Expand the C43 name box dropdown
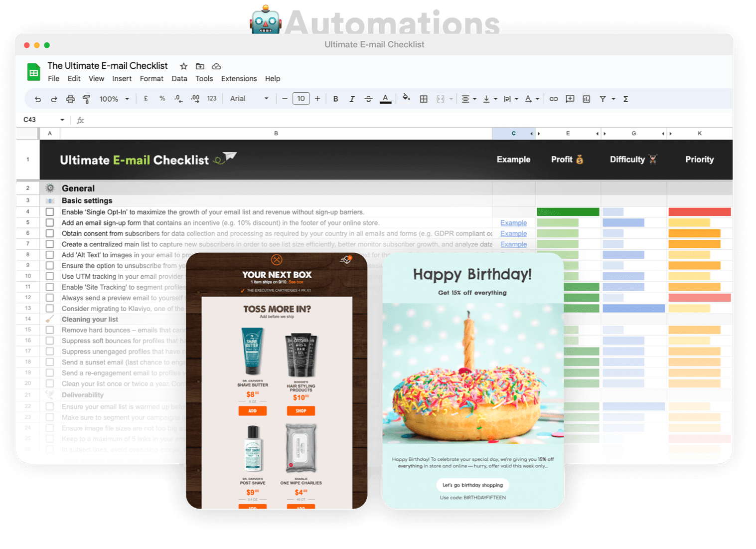The image size is (756, 549). click(62, 120)
